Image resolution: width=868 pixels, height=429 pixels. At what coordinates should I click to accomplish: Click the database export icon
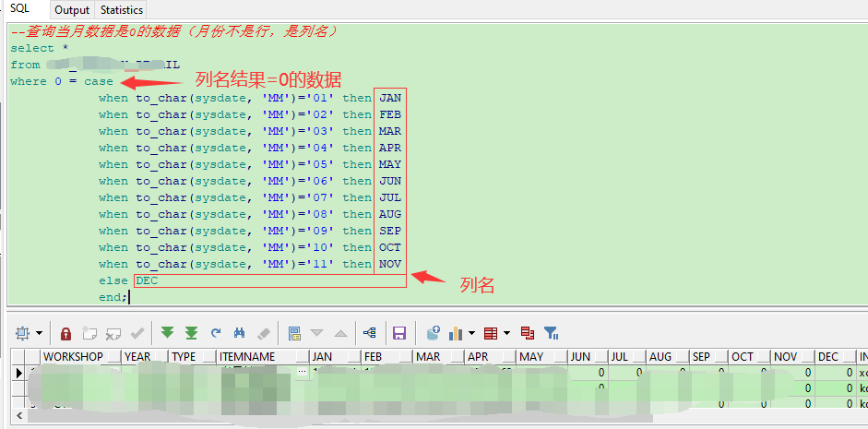point(433,333)
